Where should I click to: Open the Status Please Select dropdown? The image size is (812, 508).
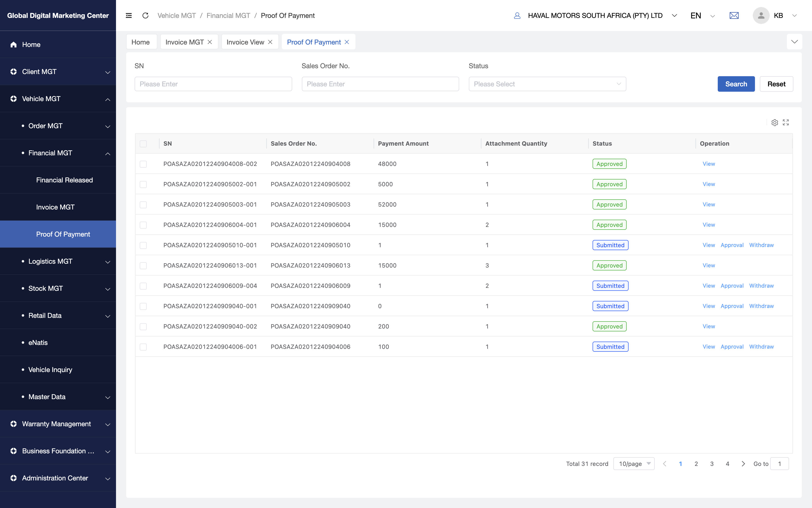(547, 84)
